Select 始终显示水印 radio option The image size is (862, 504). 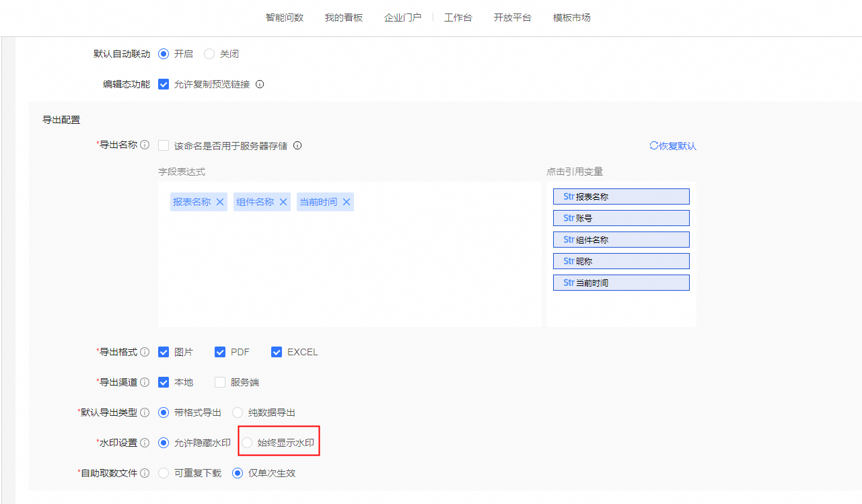point(247,443)
